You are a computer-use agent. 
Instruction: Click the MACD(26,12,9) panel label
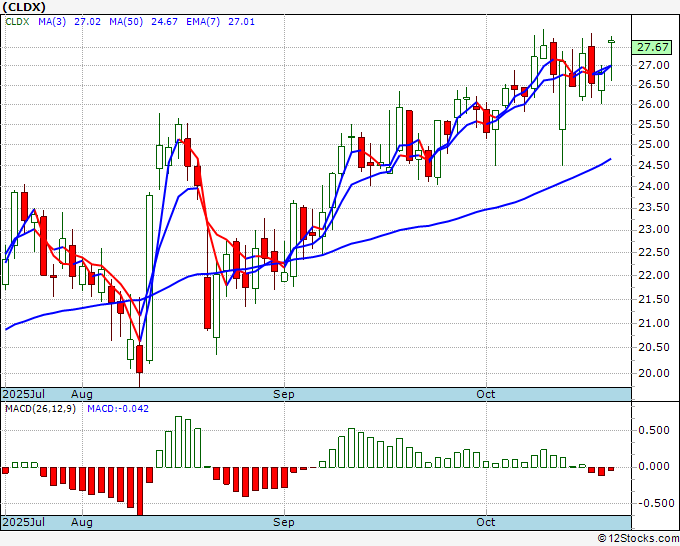click(x=40, y=409)
